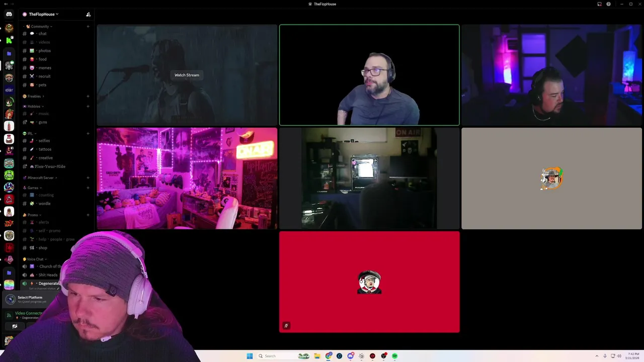Click the invite people icon beside TheFlopHouse
This screenshot has width=644, height=362.
tap(89, 14)
